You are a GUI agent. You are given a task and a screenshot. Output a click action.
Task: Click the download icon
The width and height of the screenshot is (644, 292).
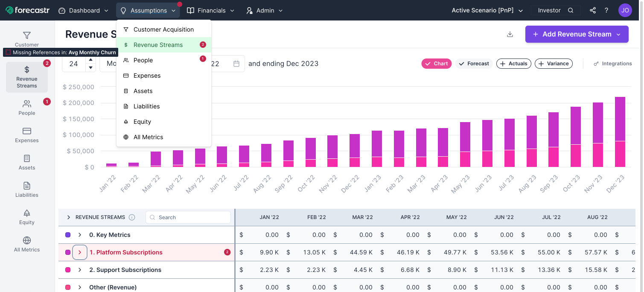click(x=510, y=34)
